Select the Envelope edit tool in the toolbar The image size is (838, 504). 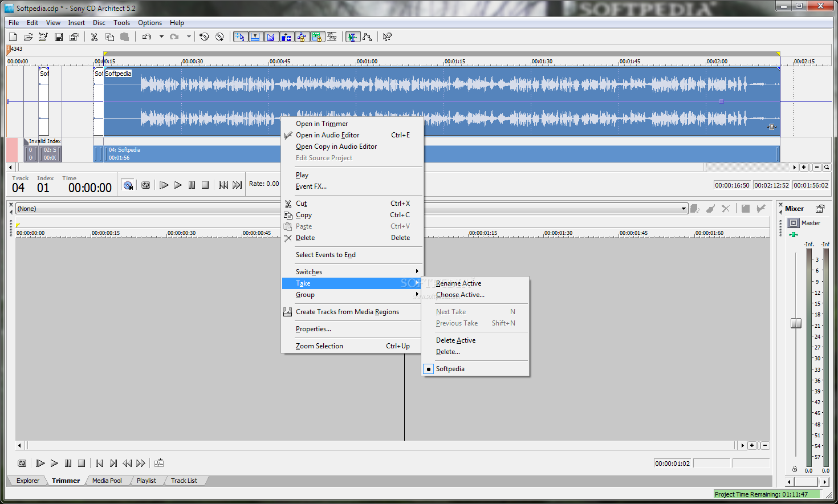tap(368, 37)
